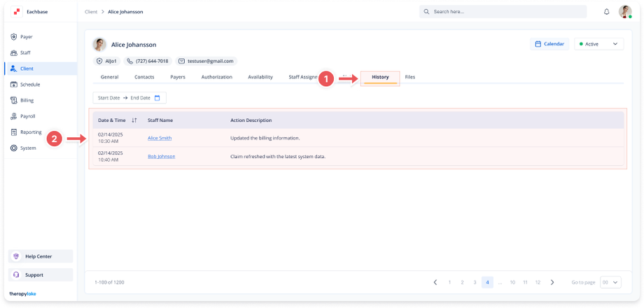
Task: Open the System sidebar section
Action: click(x=27, y=148)
